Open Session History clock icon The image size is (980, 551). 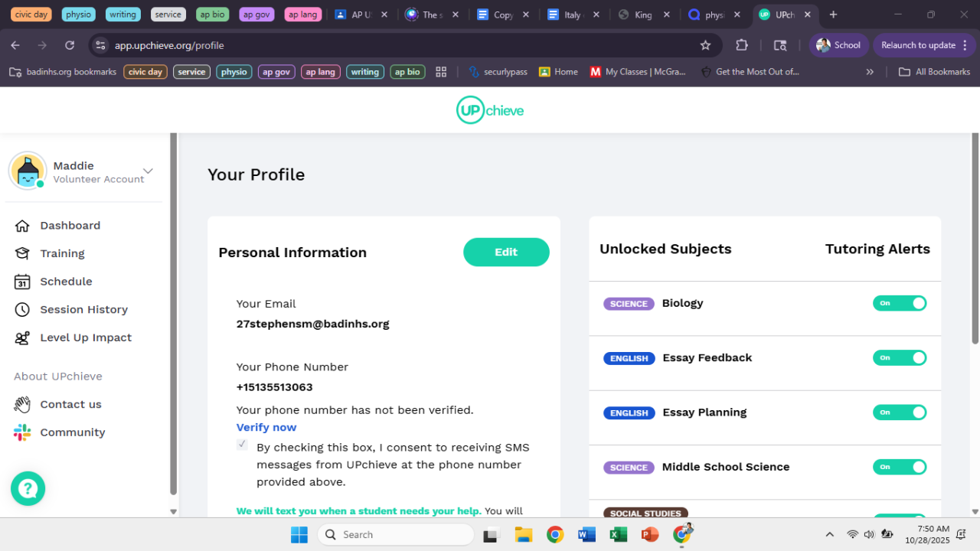[x=22, y=310]
